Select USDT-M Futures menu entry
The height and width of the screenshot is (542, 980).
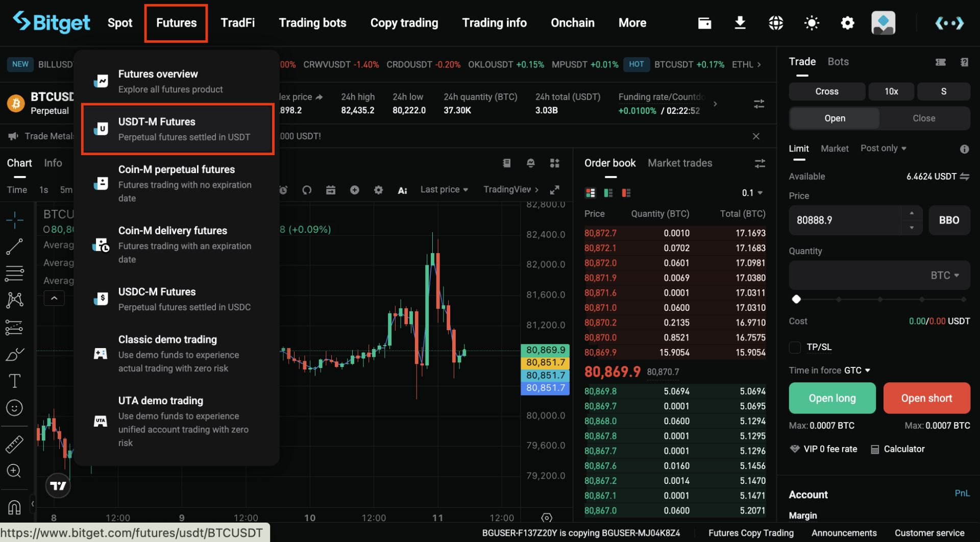coord(178,129)
